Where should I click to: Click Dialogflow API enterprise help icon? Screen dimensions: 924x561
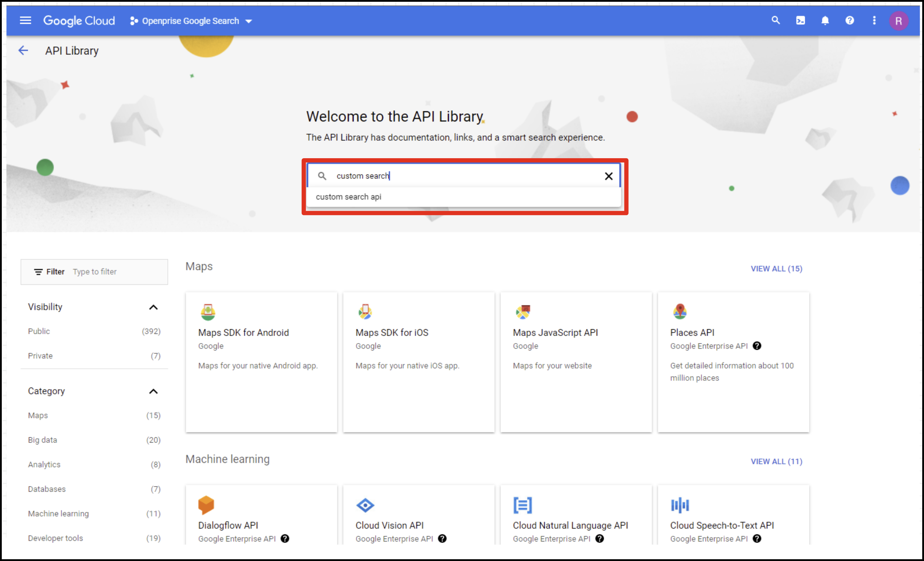click(x=285, y=539)
